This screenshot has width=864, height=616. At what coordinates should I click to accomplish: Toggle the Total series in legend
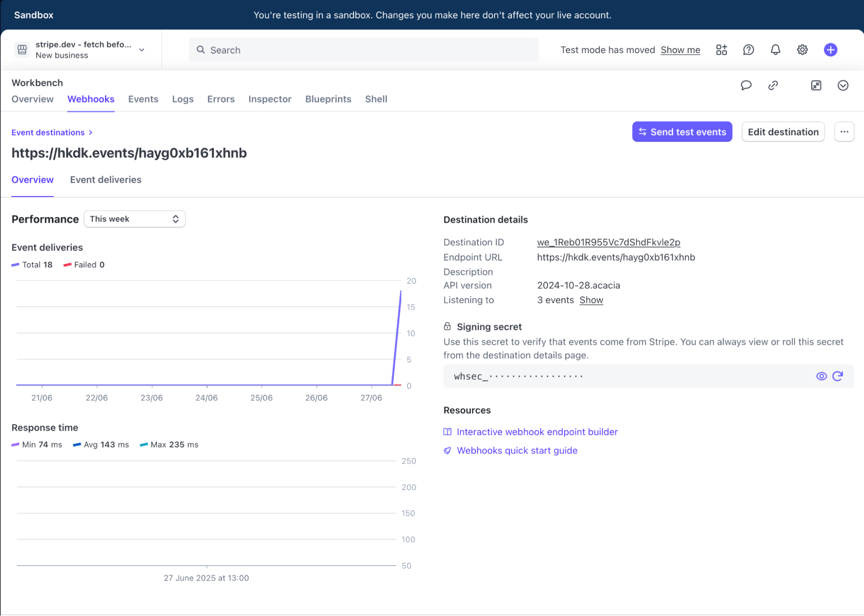[32, 265]
